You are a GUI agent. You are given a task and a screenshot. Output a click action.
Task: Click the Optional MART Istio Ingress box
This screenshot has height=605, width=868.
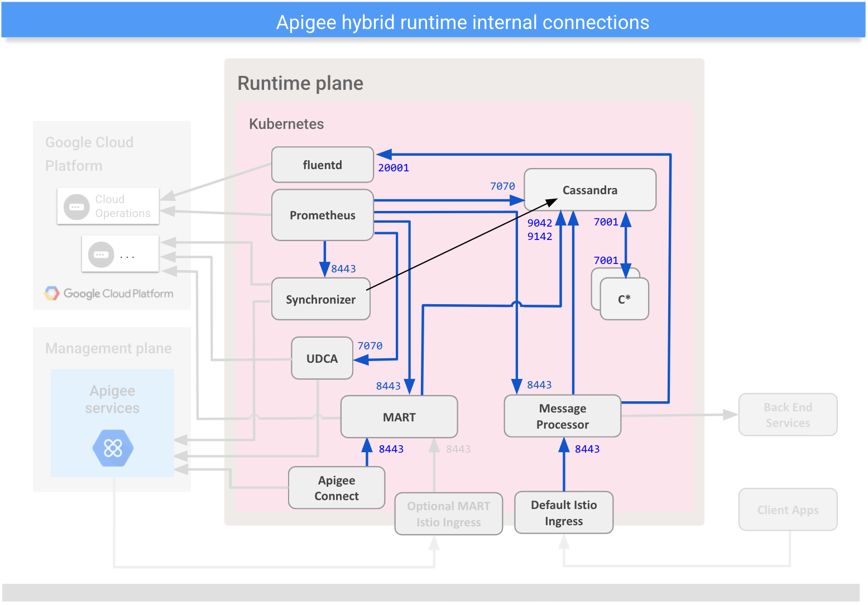(448, 514)
